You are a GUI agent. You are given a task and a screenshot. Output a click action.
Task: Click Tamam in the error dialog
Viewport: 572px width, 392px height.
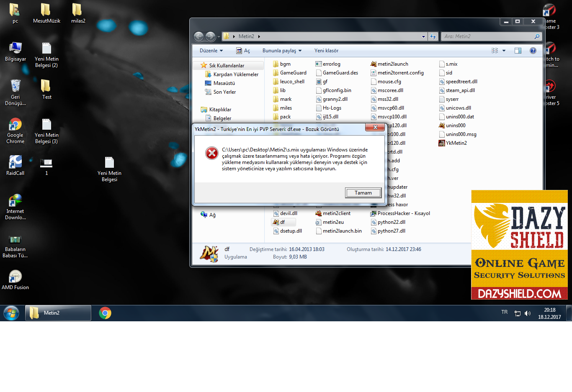click(x=363, y=193)
